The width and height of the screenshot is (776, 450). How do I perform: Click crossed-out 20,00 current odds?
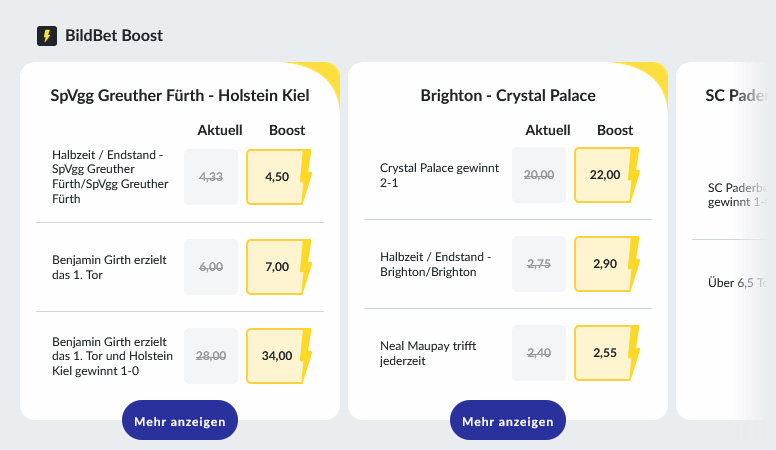point(539,175)
